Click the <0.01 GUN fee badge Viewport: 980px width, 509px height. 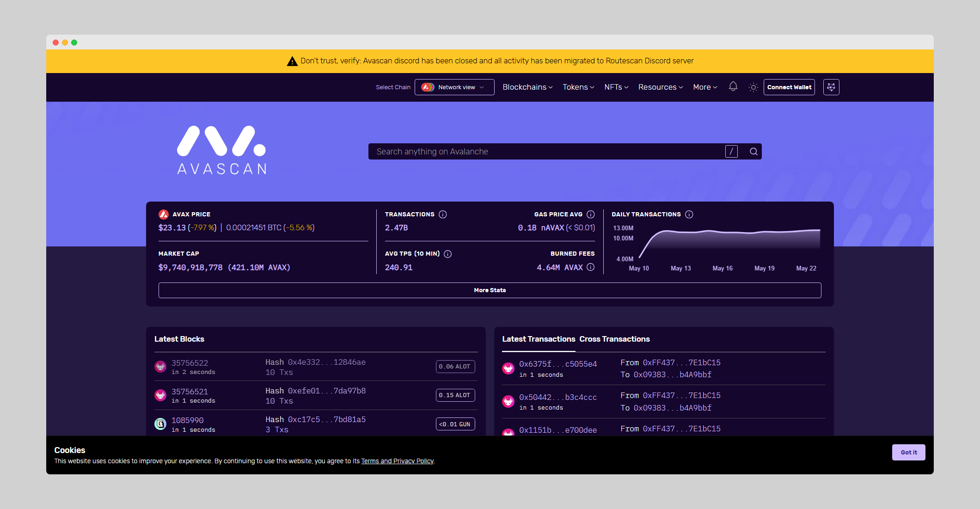click(455, 424)
